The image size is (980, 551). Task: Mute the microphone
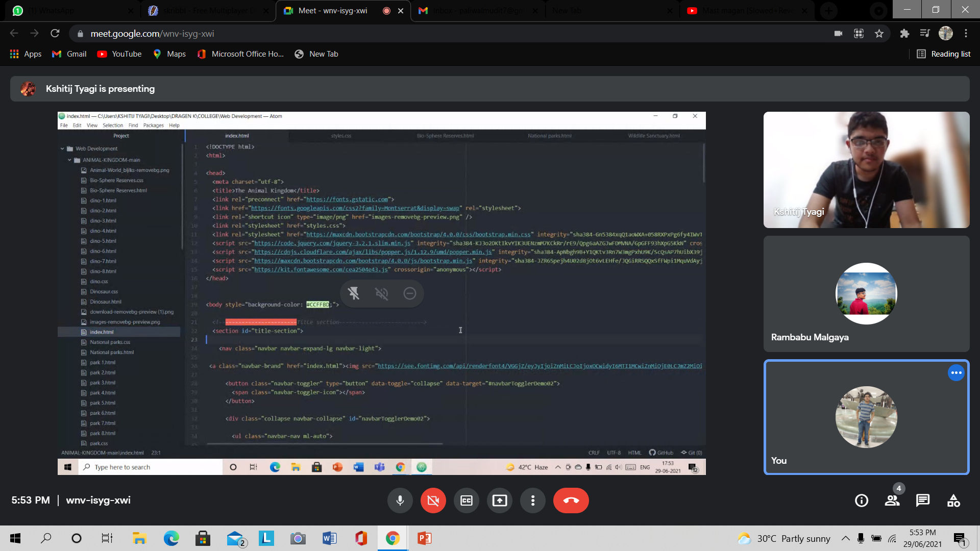400,500
